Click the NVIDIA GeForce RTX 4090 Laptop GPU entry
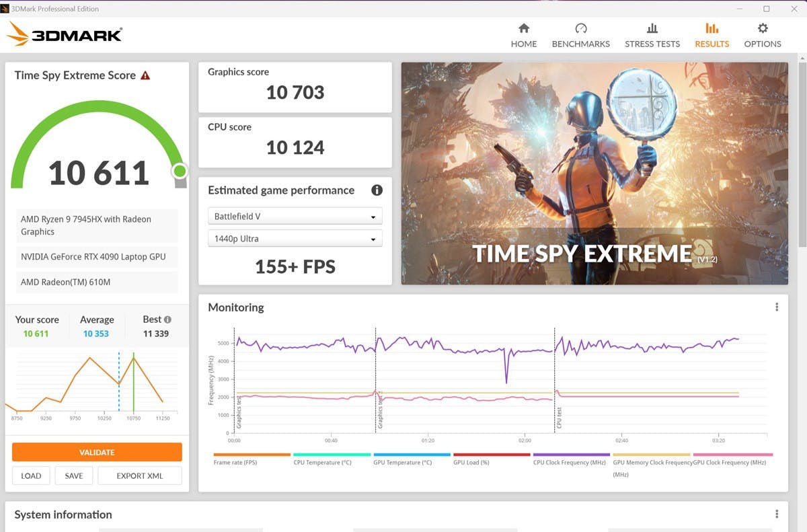The height and width of the screenshot is (532, 807). [97, 257]
